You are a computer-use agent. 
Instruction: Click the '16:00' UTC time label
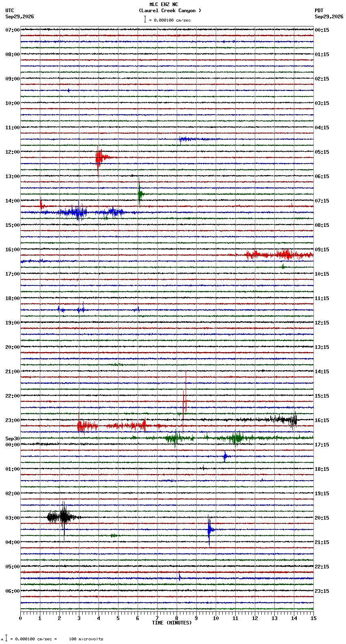pyautogui.click(x=13, y=250)
